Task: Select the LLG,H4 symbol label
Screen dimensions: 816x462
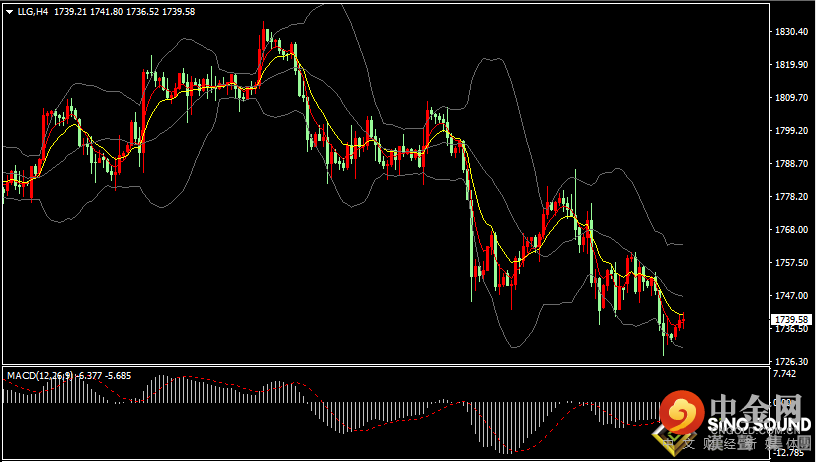Action: (x=32, y=11)
